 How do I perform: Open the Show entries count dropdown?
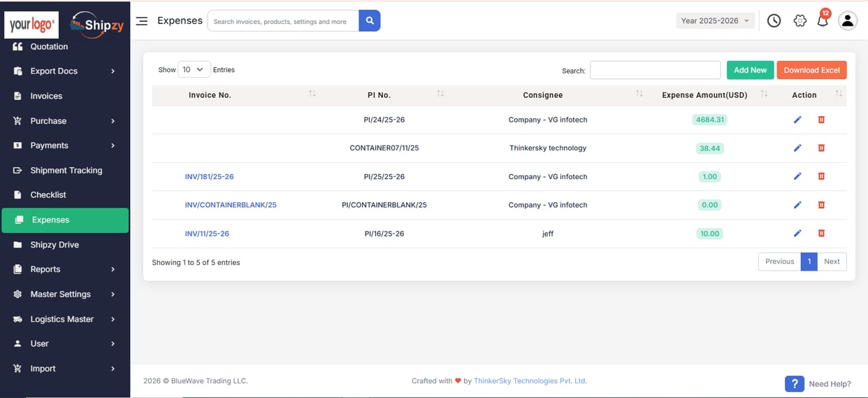click(x=194, y=70)
